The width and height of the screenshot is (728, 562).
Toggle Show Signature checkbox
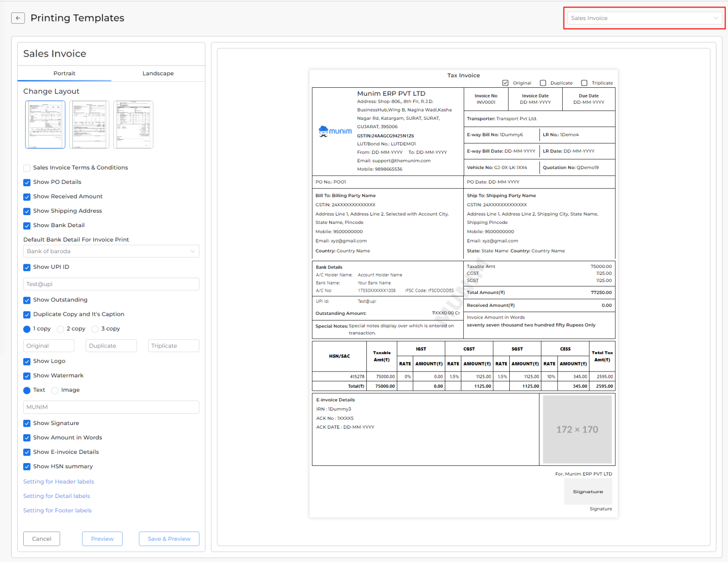[27, 424]
